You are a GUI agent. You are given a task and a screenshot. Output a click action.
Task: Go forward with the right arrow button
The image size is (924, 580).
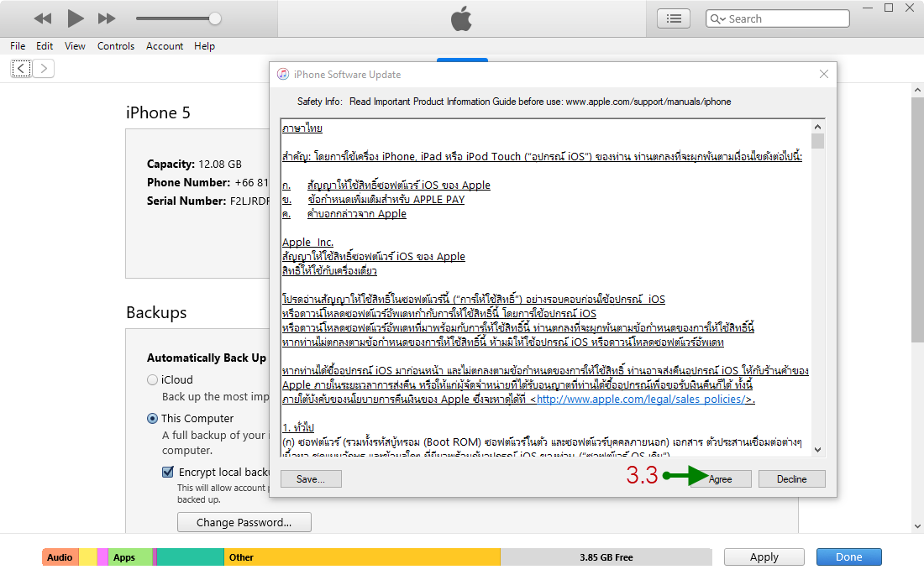tap(44, 68)
